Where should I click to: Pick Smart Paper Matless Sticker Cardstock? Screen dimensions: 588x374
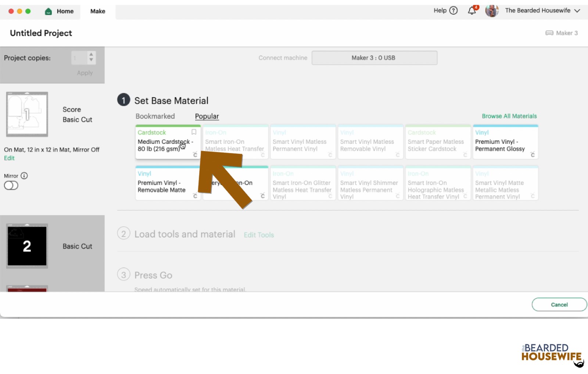438,142
